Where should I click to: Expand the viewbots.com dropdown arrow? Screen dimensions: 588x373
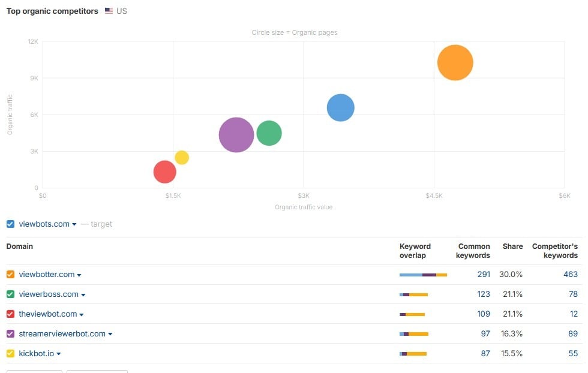click(74, 225)
